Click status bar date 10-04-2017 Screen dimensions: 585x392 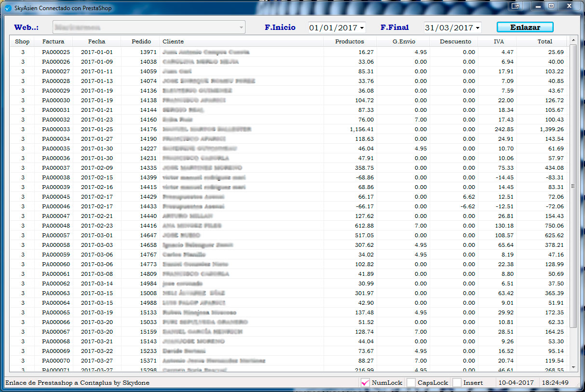click(x=516, y=383)
